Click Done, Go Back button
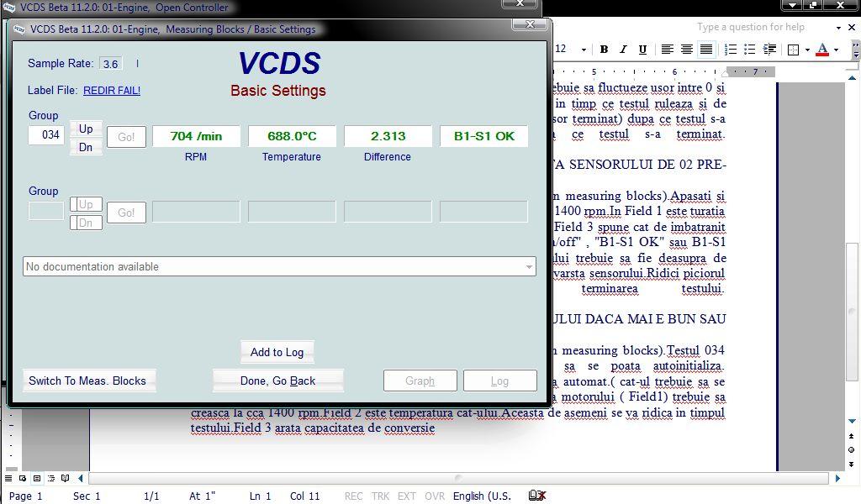861x504 pixels. point(277,381)
